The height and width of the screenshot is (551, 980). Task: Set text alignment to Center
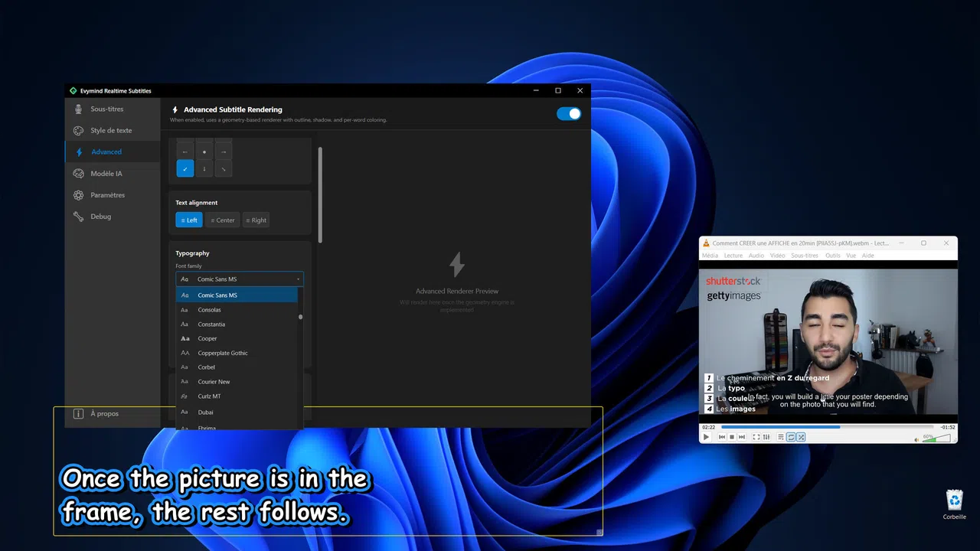click(x=223, y=220)
